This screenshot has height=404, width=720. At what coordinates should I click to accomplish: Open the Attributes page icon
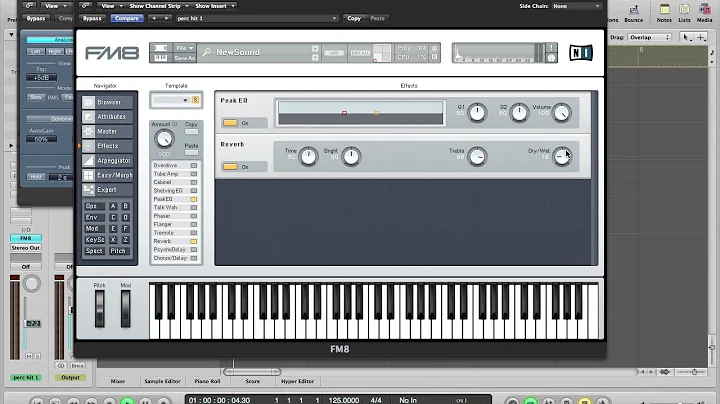[x=89, y=117]
